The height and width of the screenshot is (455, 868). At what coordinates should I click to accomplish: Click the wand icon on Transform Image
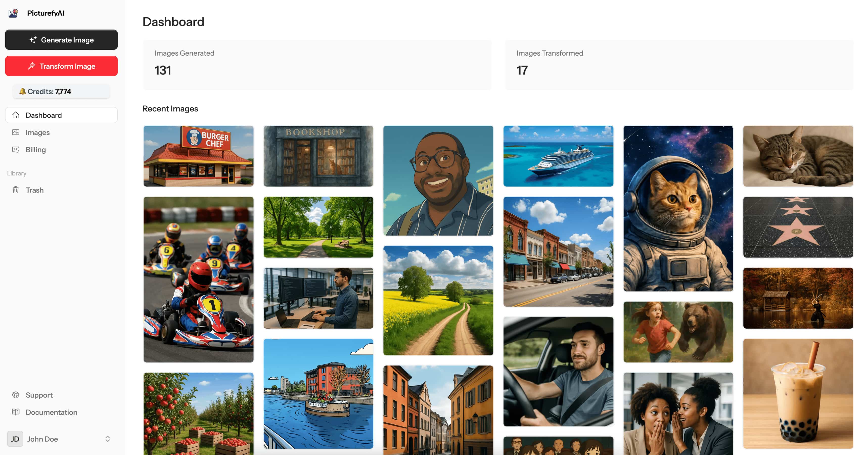(x=32, y=66)
